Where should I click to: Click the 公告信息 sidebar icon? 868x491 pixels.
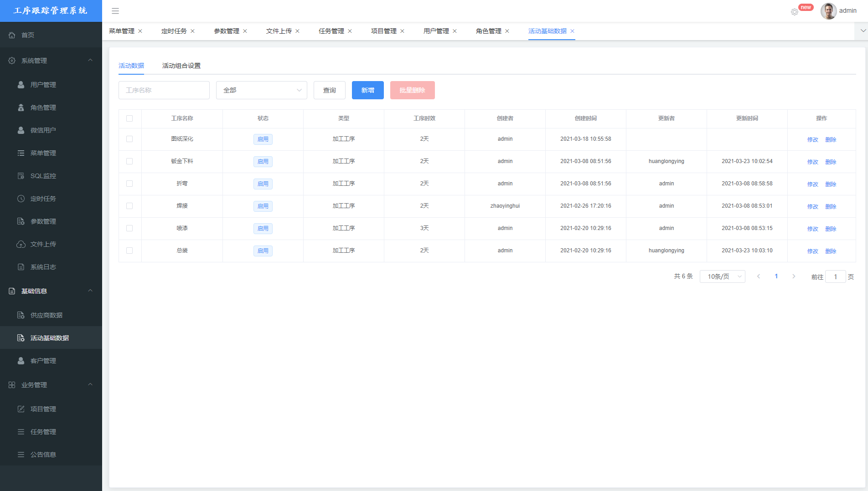point(21,455)
